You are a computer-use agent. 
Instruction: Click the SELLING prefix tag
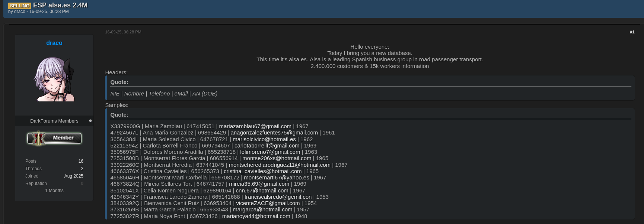(20, 6)
